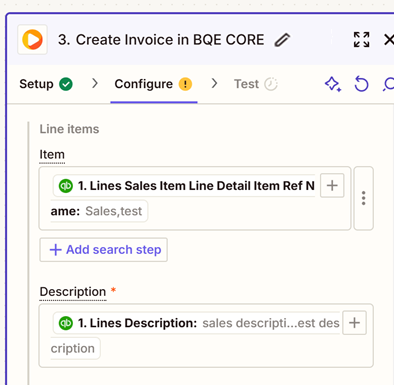Click the clock icon beside Test
The width and height of the screenshot is (394, 385).
[x=271, y=84]
